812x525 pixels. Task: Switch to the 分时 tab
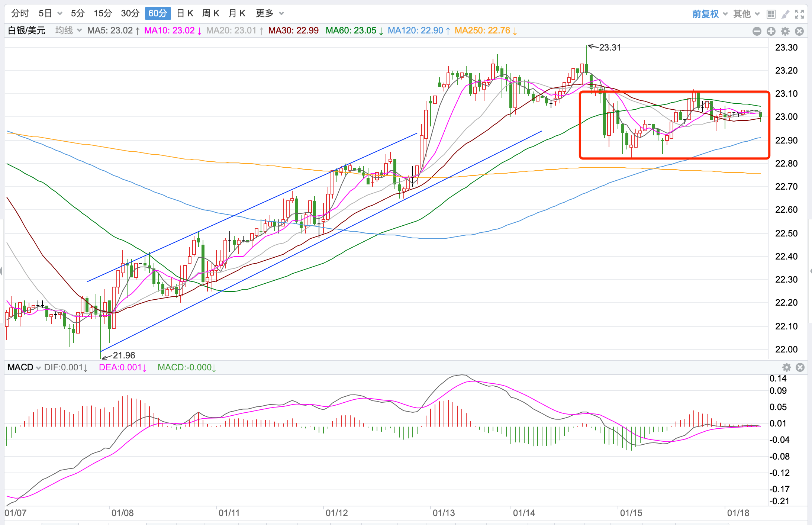20,14
